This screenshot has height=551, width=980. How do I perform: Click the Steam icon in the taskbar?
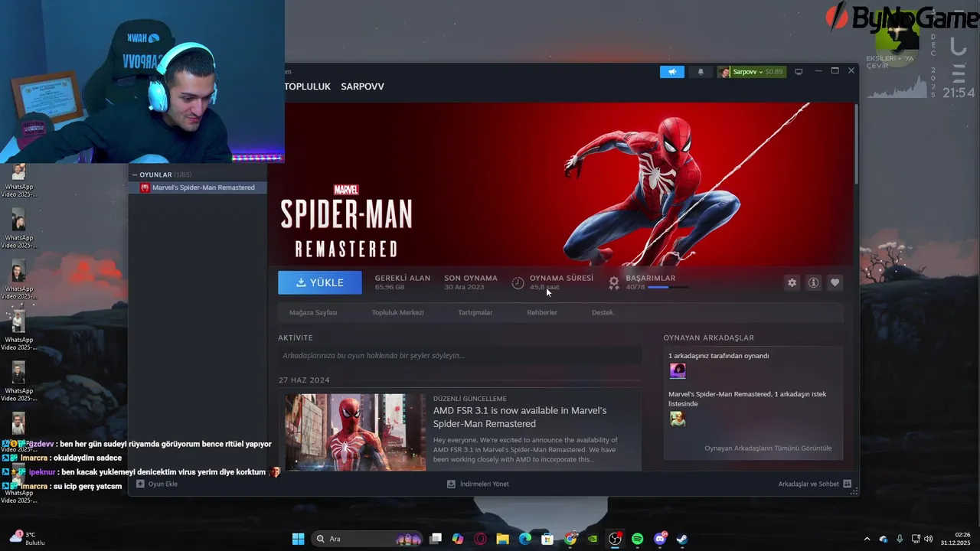click(x=682, y=539)
